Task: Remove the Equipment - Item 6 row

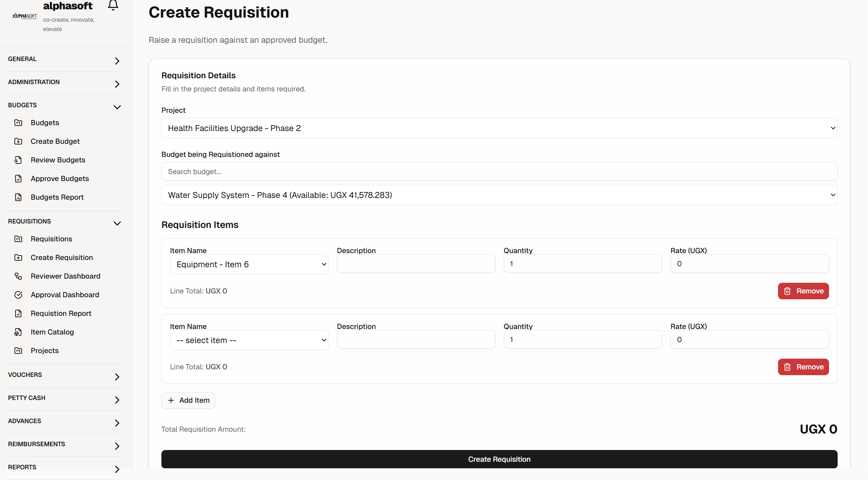Action: click(803, 291)
